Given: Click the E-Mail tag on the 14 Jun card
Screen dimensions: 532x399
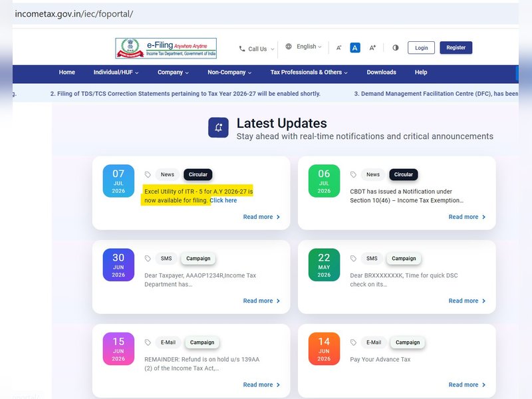Looking at the screenshot, I should click(374, 342).
